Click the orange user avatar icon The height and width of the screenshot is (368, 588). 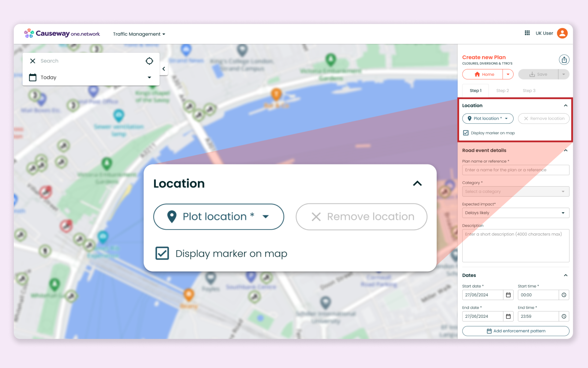pos(562,33)
